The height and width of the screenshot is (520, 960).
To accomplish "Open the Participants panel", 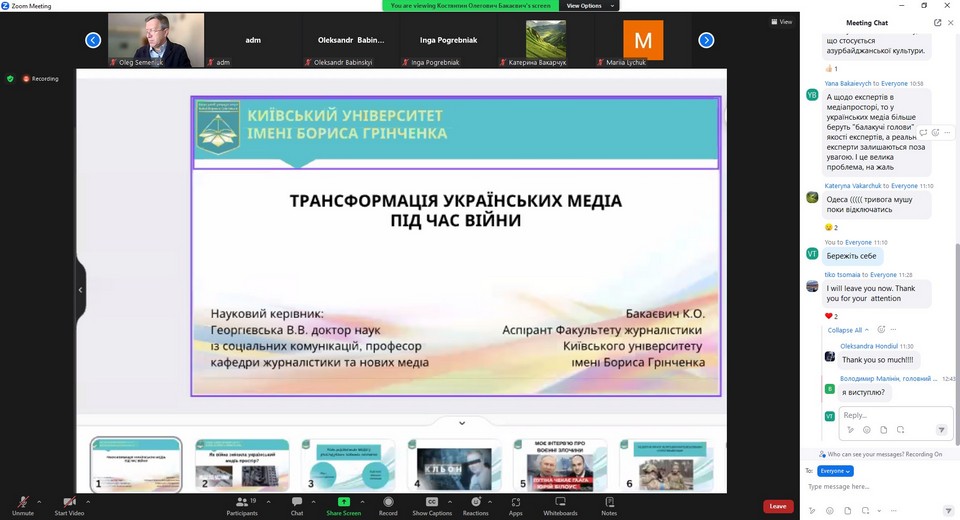I will [241, 503].
